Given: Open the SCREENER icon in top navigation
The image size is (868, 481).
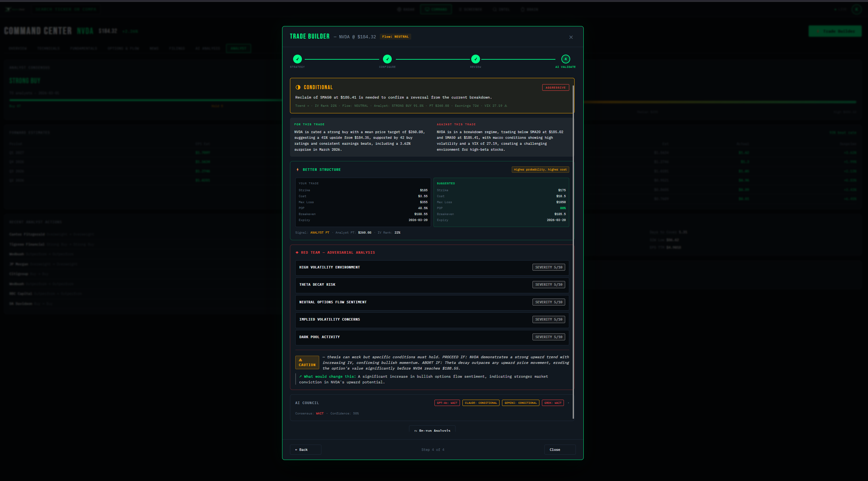Looking at the screenshot, I should (461, 9).
